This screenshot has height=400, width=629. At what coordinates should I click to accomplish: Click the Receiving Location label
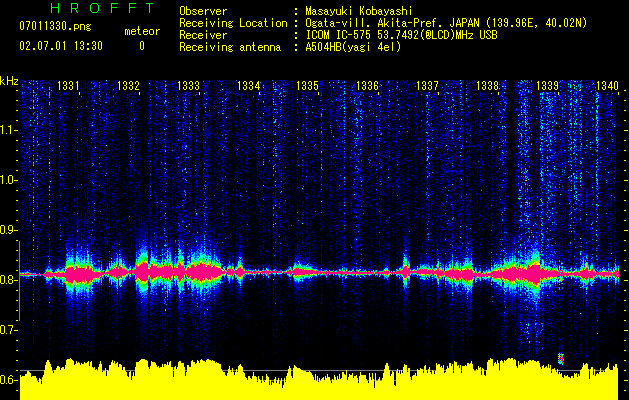click(233, 23)
